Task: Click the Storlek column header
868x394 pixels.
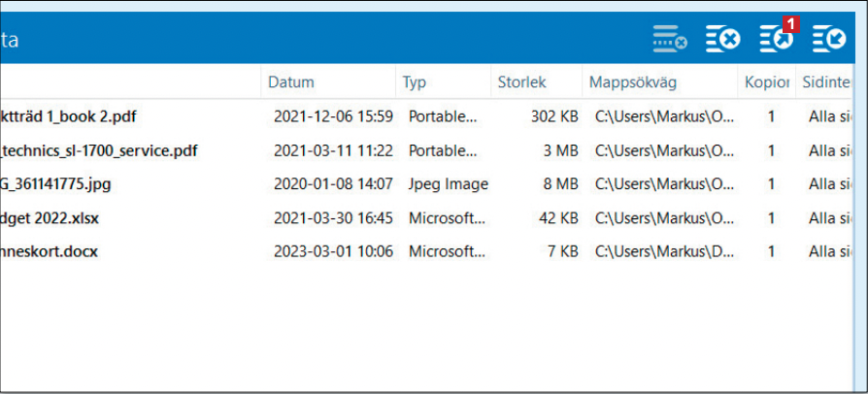Action: 521,82
